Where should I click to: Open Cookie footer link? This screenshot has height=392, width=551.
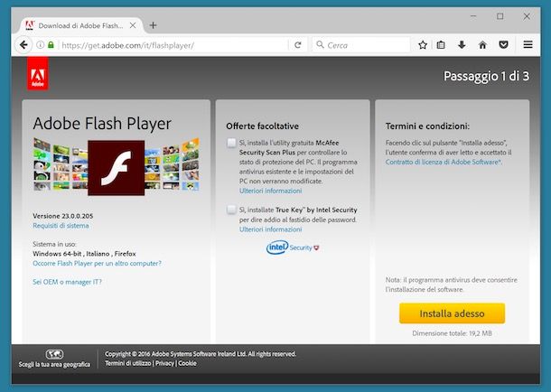click(x=187, y=363)
